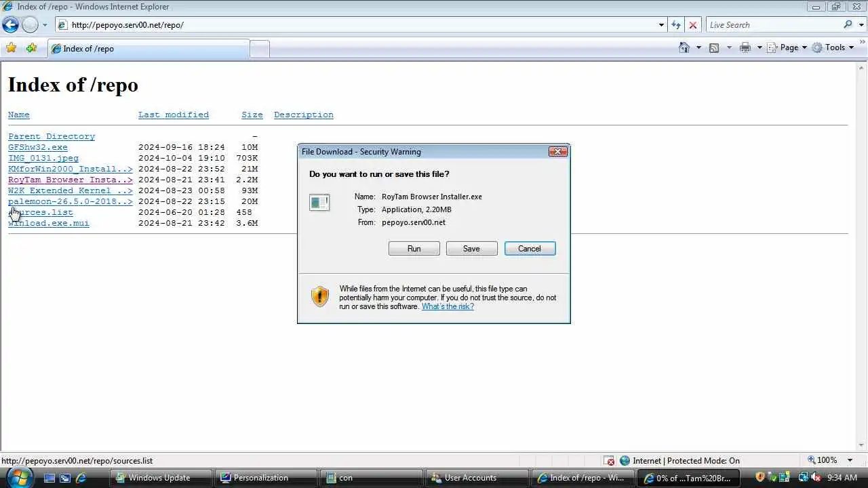The height and width of the screenshot is (488, 868).
Task: Click the palemoon-26.5.0-2018 link
Action: (71, 201)
